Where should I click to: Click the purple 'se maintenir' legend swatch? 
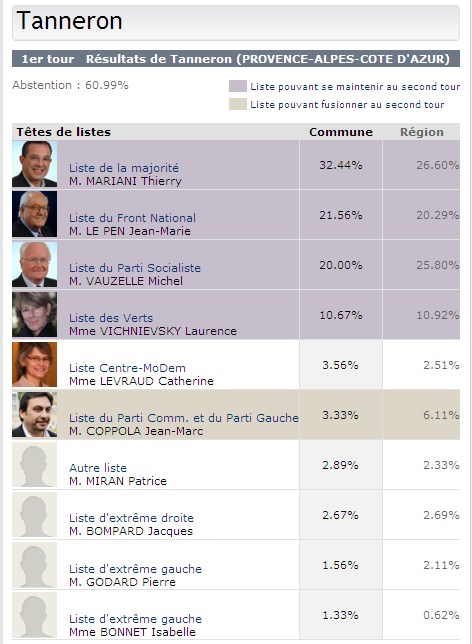pyautogui.click(x=238, y=86)
